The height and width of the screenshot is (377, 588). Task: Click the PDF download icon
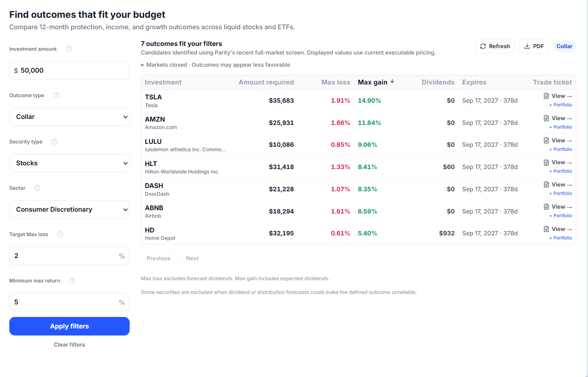[527, 46]
